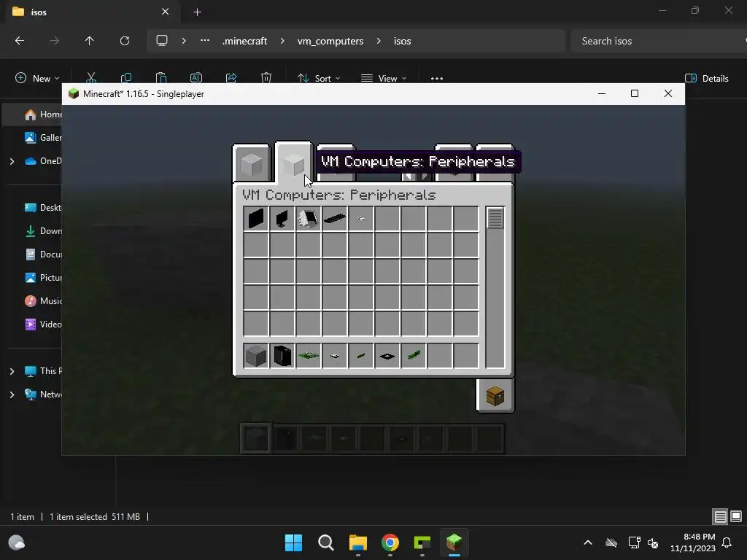Expand the Network node in the sidebar
The height and width of the screenshot is (560, 747).
(12, 394)
